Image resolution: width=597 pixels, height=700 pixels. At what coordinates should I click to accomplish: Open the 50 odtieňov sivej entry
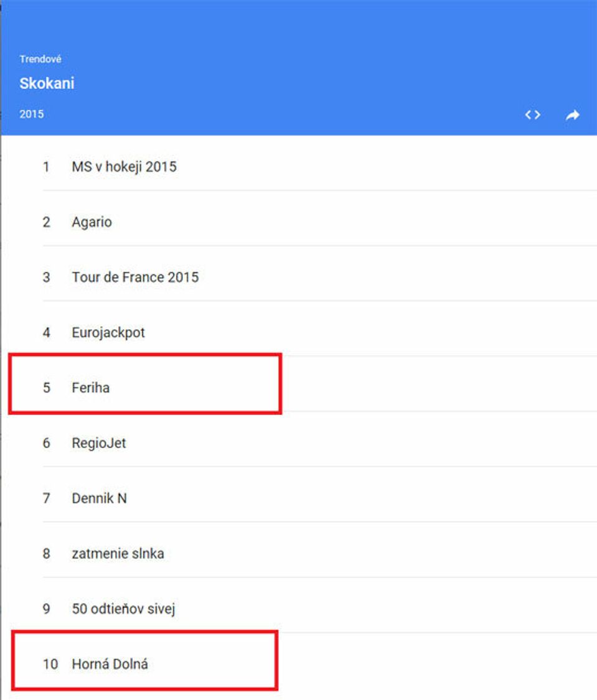pyautogui.click(x=123, y=609)
